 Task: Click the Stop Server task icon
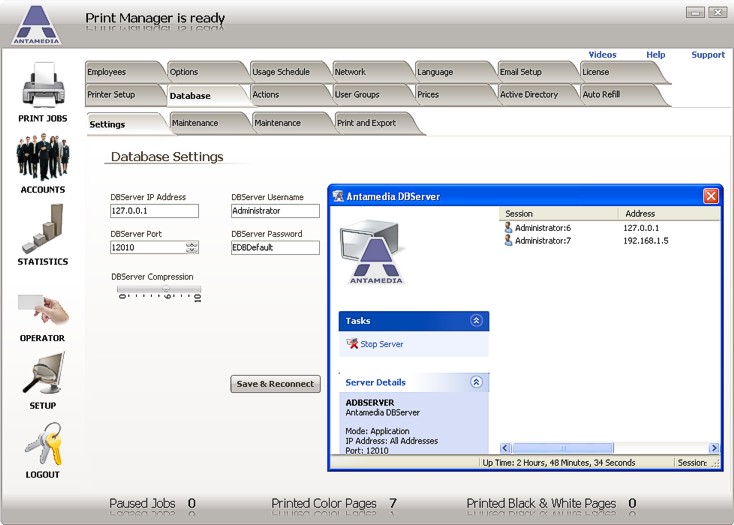352,344
